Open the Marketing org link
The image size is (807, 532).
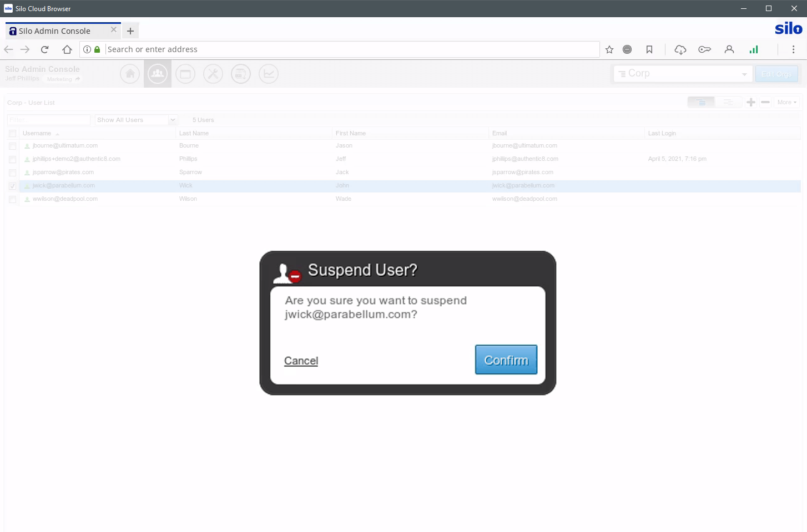click(63, 79)
